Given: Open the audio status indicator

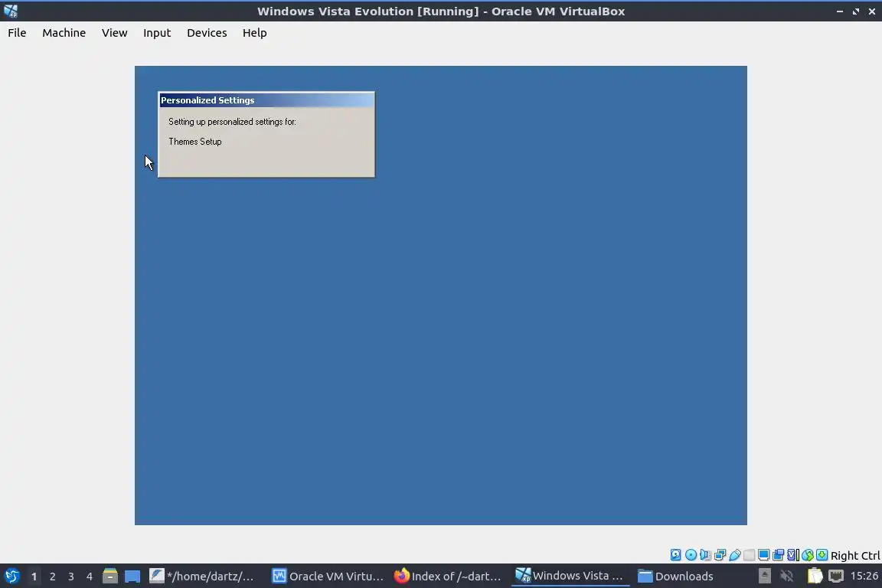Looking at the screenshot, I should click(x=705, y=555).
